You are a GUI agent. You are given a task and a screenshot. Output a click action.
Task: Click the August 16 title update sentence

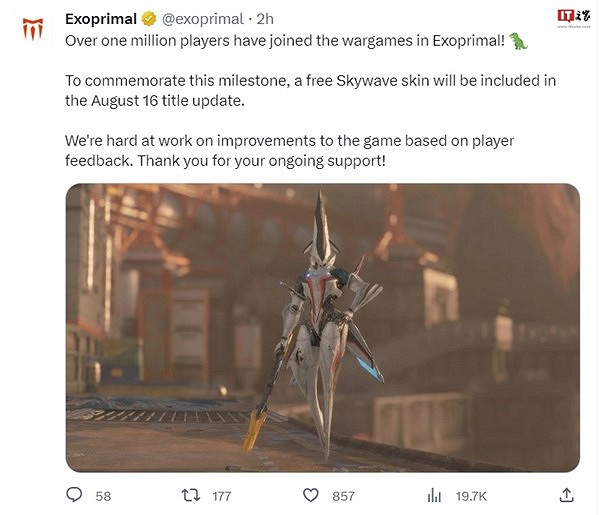[310, 91]
